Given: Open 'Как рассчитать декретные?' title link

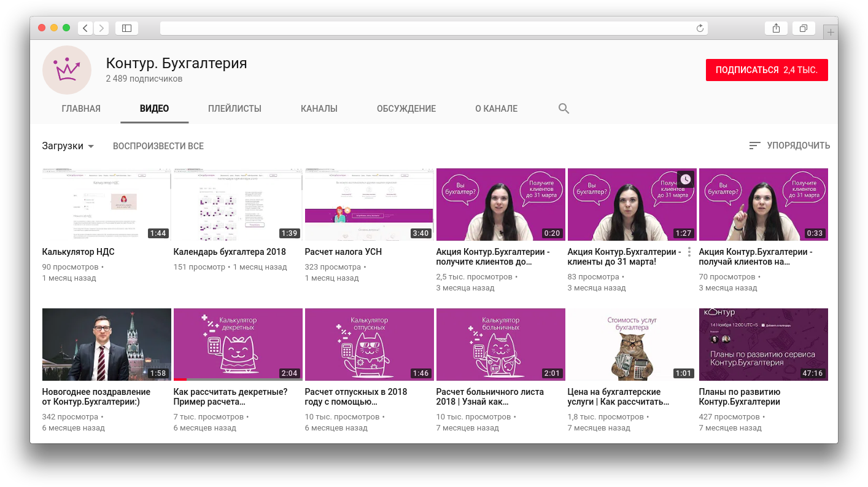Looking at the screenshot, I should [230, 397].
